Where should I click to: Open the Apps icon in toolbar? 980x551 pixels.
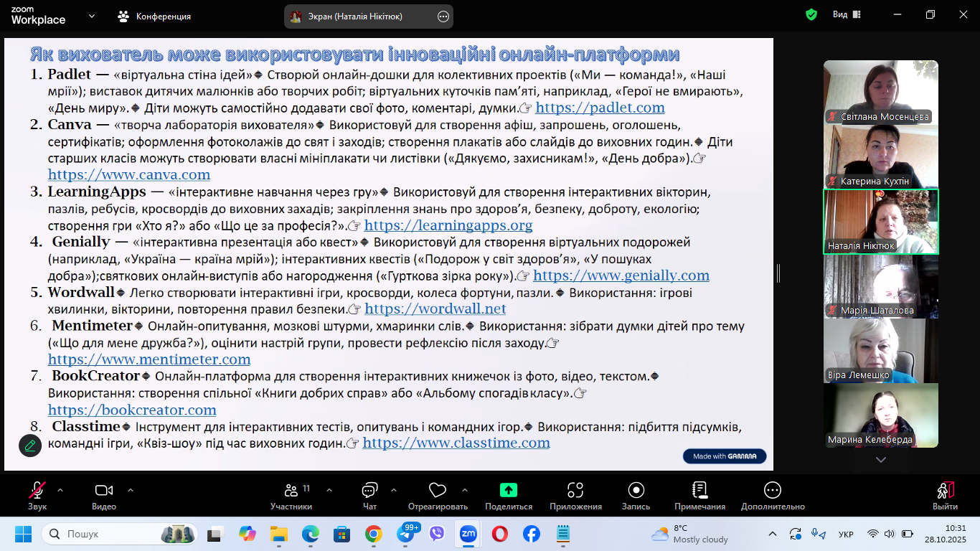point(575,491)
